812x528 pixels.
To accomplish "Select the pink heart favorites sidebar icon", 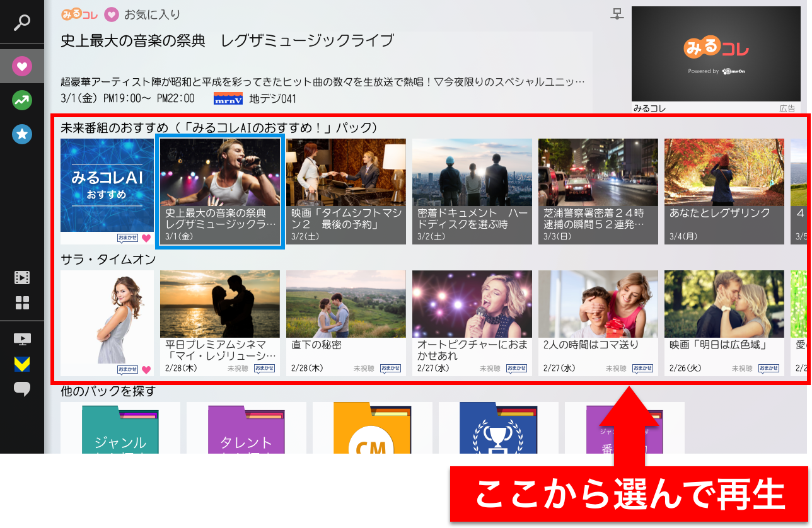I will click(x=22, y=66).
